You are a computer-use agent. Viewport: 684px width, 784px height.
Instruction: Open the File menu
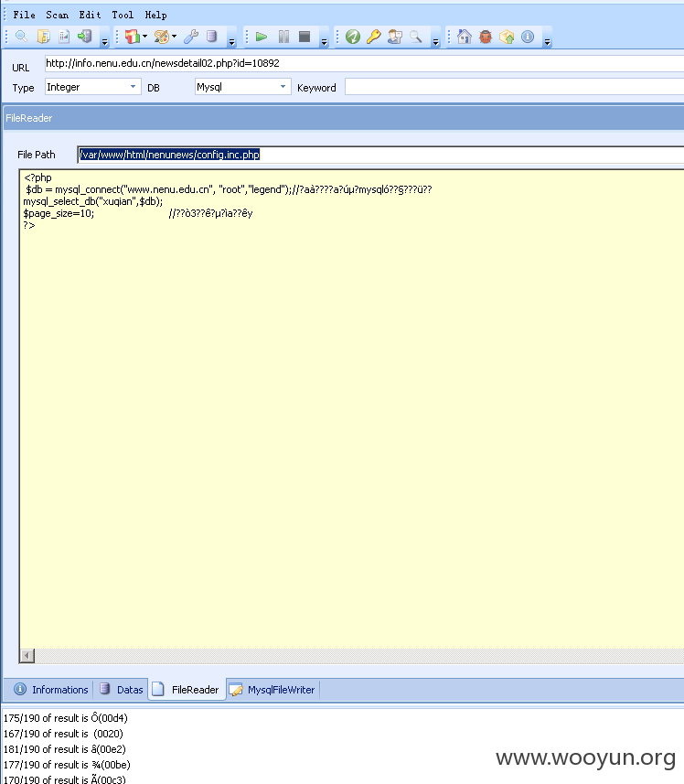(x=24, y=15)
